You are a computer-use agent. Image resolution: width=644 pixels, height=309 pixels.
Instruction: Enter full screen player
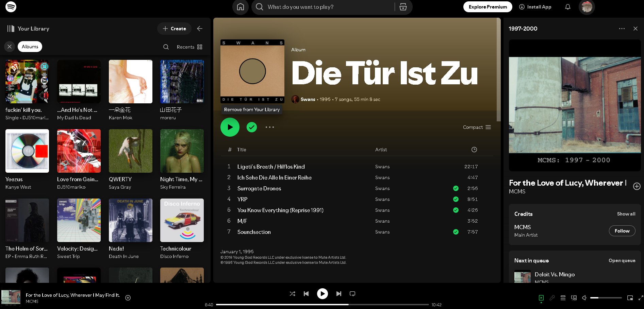[641, 298]
